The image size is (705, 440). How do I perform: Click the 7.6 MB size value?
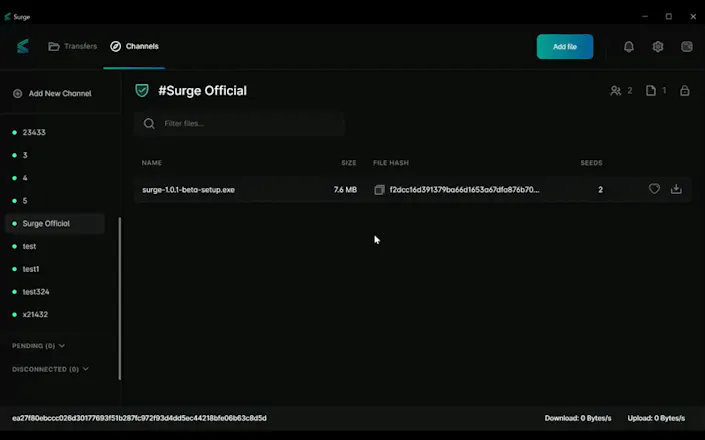[x=345, y=190]
